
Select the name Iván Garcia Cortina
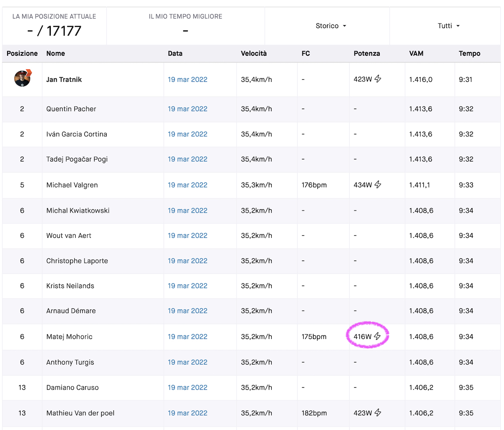76,134
